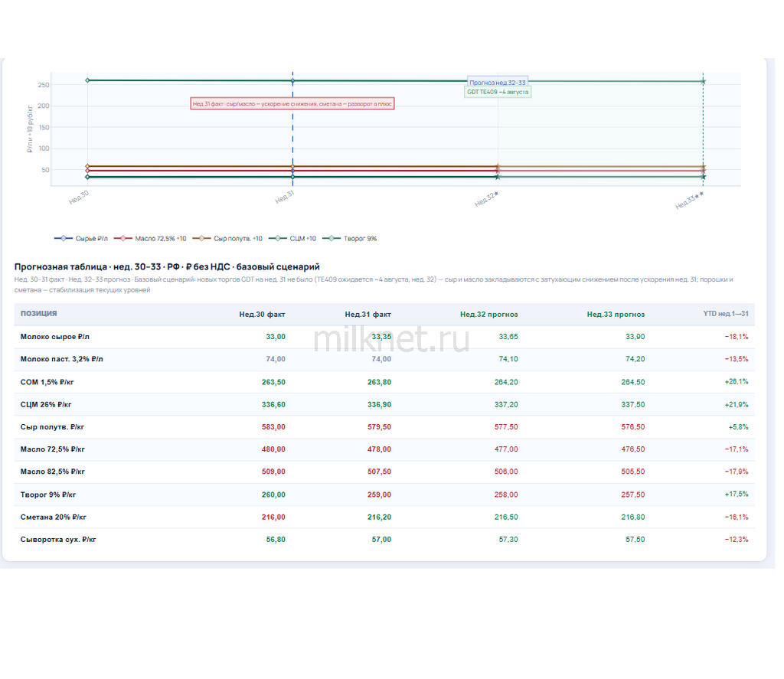Screen dimensions: 784x679
Task: Click the YTD нед.1—31 column header
Action: coord(726,314)
